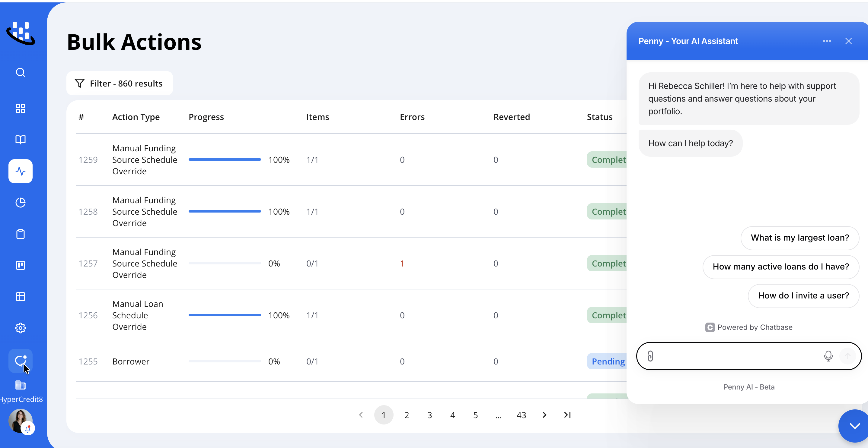The width and height of the screenshot is (868, 448).
Task: Open the clipboard icon in sidebar
Action: click(21, 234)
